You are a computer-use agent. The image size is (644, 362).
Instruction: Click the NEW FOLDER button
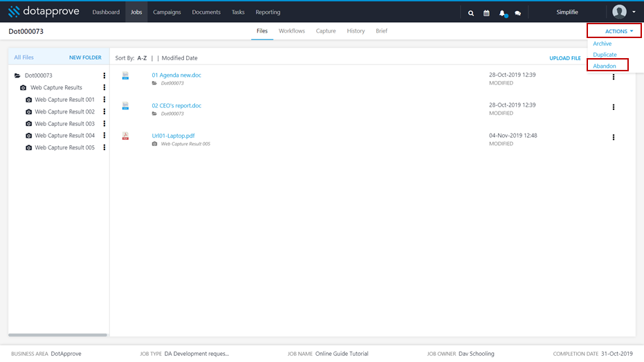[85, 57]
